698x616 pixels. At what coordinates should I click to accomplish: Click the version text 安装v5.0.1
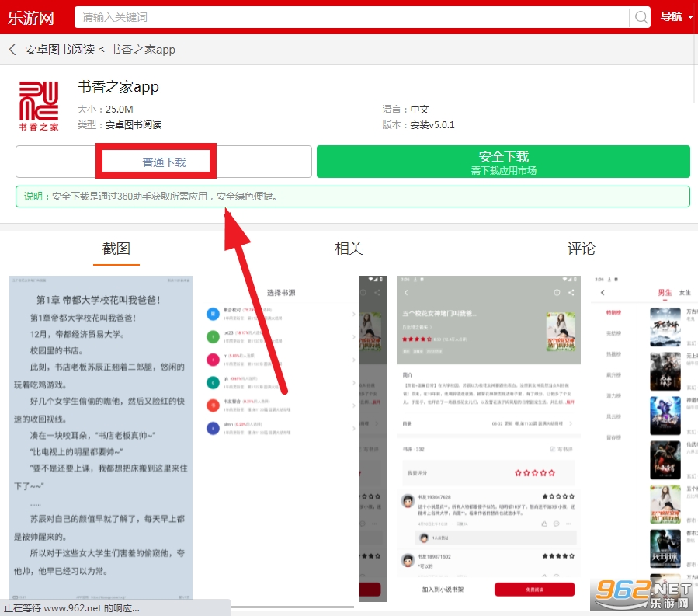pos(432,125)
